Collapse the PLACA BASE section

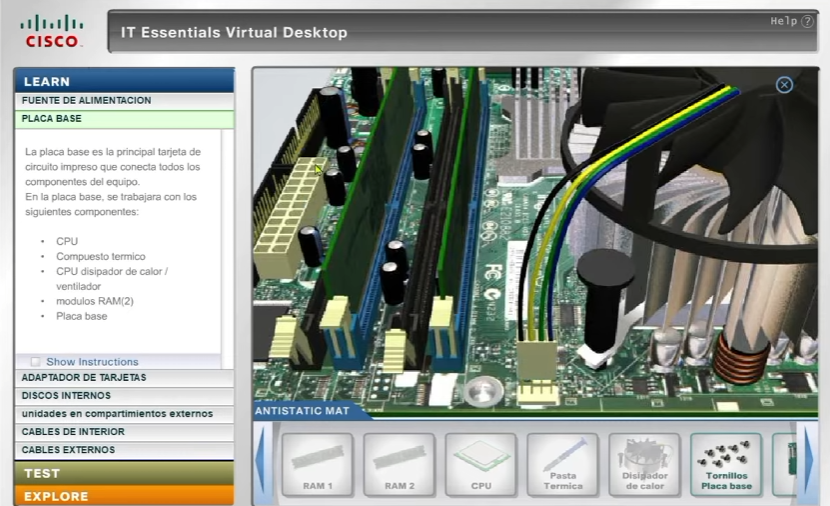point(124,119)
